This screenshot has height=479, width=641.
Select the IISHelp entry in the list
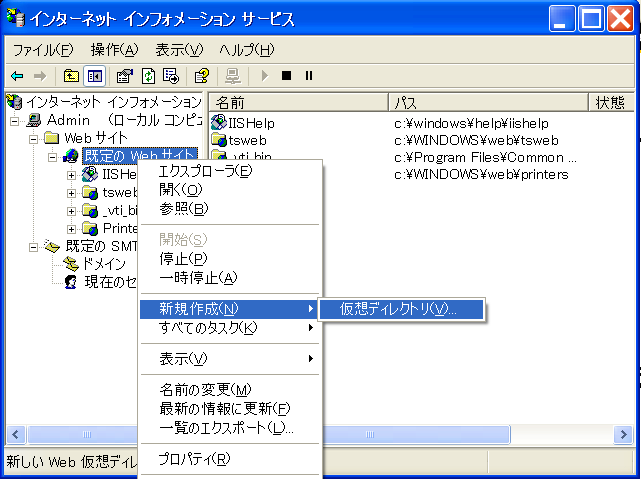point(251,123)
